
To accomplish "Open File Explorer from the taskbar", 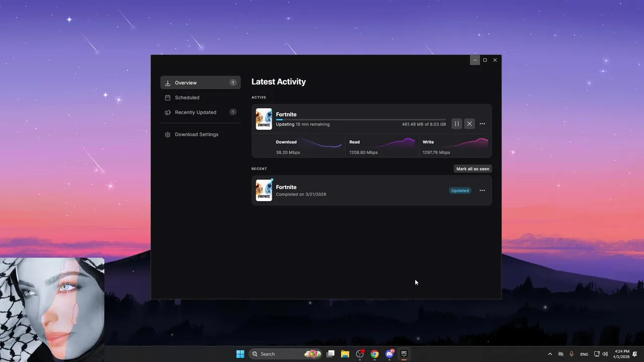I will click(345, 354).
